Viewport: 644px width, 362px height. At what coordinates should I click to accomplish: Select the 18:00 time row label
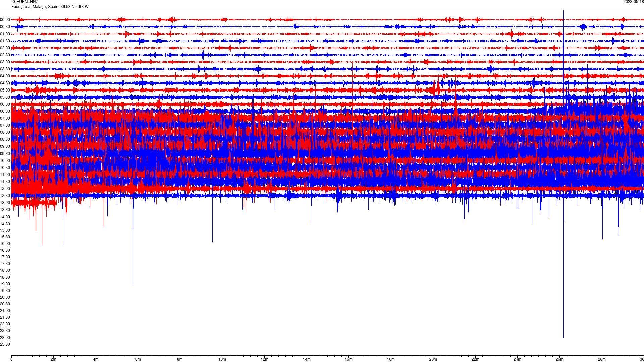[x=5, y=270]
